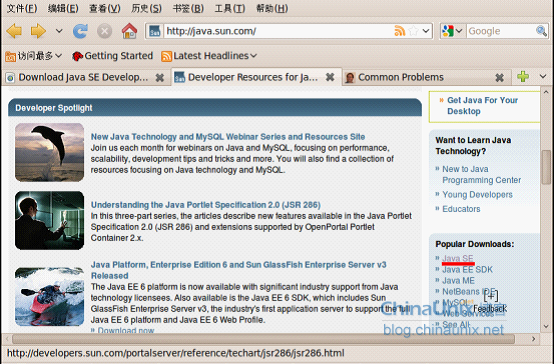Reload the page with the refresh icon
Screen dimensions: 554x364
(x=81, y=31)
